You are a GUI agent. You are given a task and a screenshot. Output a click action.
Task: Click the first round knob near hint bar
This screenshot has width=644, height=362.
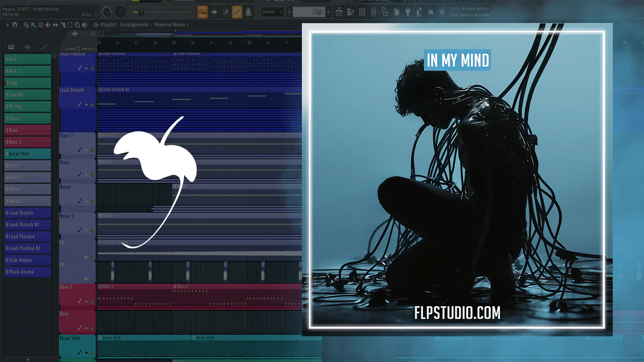click(107, 12)
